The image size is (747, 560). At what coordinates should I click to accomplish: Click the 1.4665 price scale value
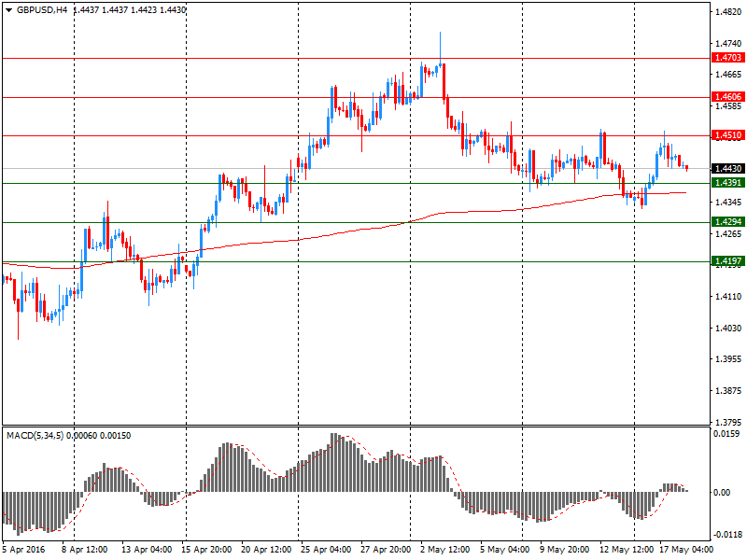(729, 75)
